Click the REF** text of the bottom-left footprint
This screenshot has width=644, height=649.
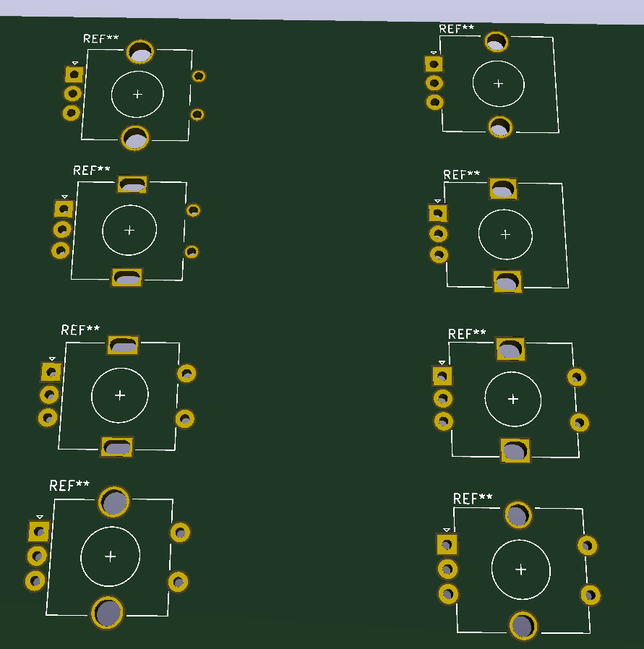point(69,485)
